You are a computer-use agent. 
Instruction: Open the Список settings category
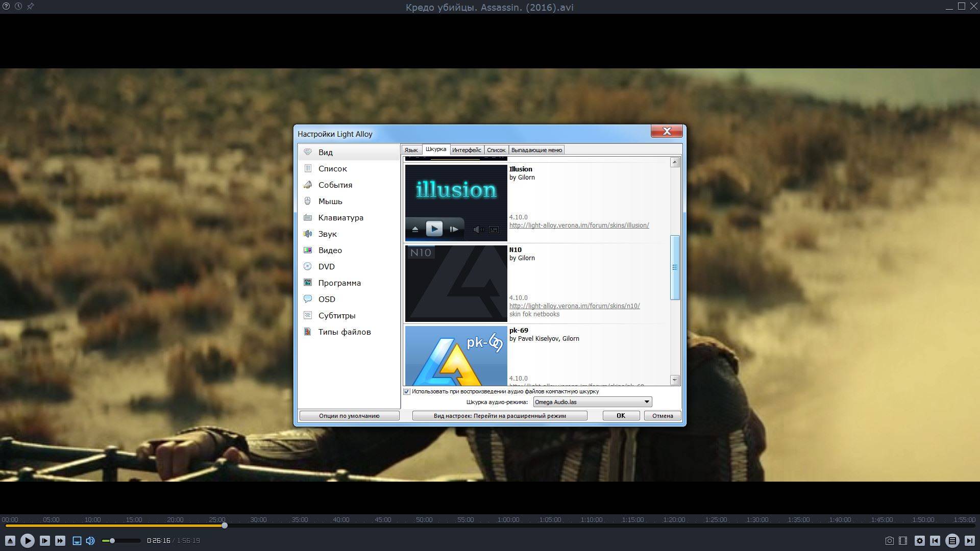tap(349, 168)
